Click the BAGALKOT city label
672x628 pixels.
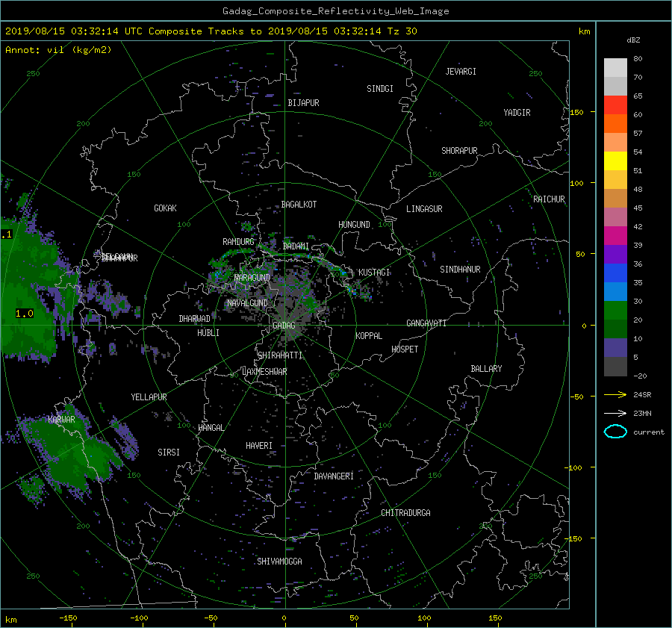pos(299,205)
